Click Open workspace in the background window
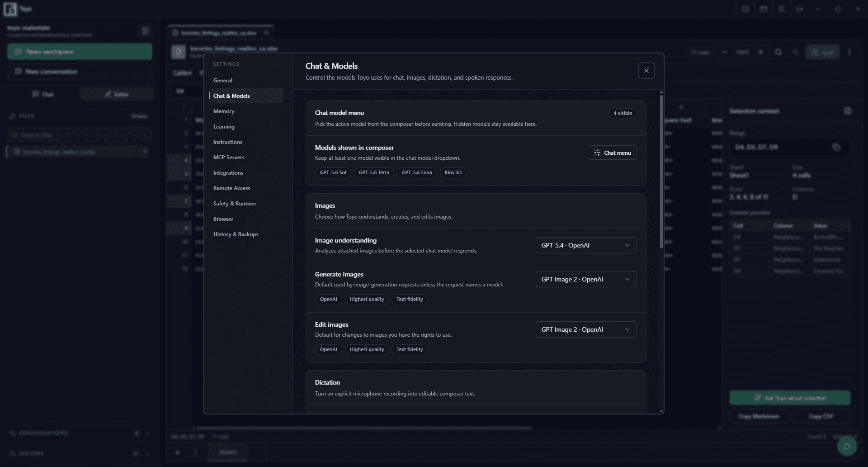This screenshot has height=467, width=868. (80, 52)
